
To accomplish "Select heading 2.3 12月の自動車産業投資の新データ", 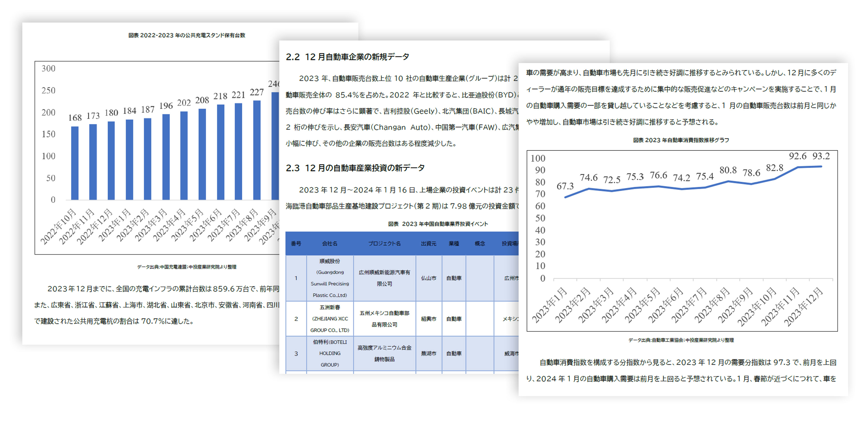I will tap(355, 168).
